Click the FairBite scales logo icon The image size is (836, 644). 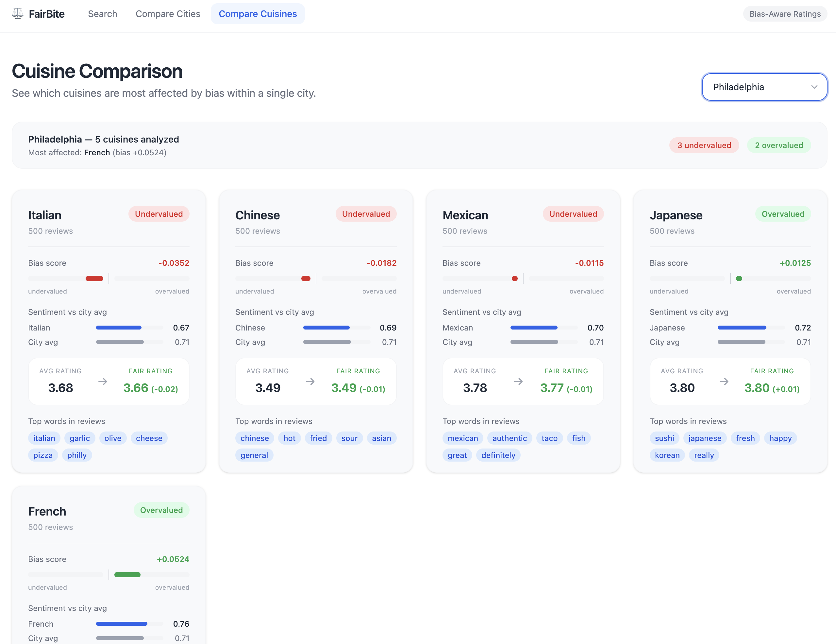pos(18,14)
